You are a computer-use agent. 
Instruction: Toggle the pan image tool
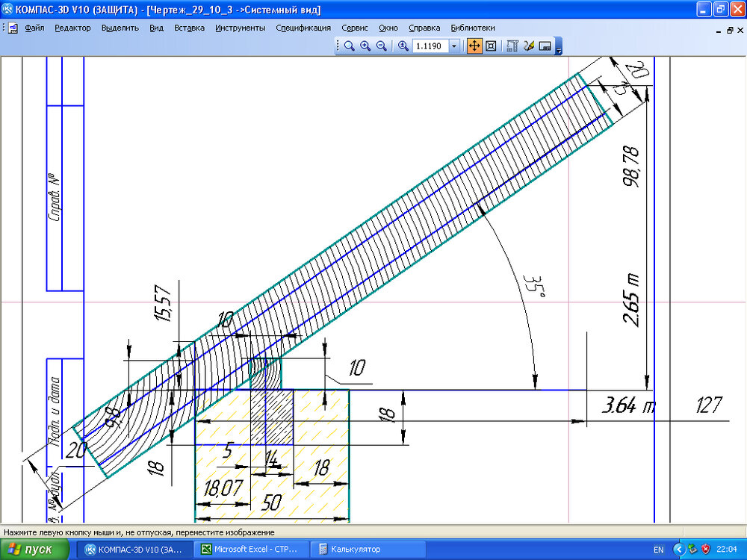(474, 46)
